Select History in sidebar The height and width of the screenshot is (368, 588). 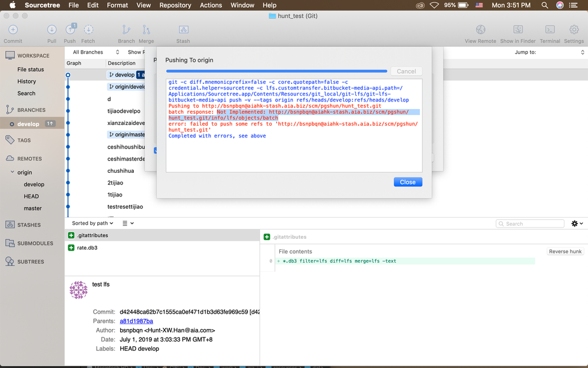27,81
